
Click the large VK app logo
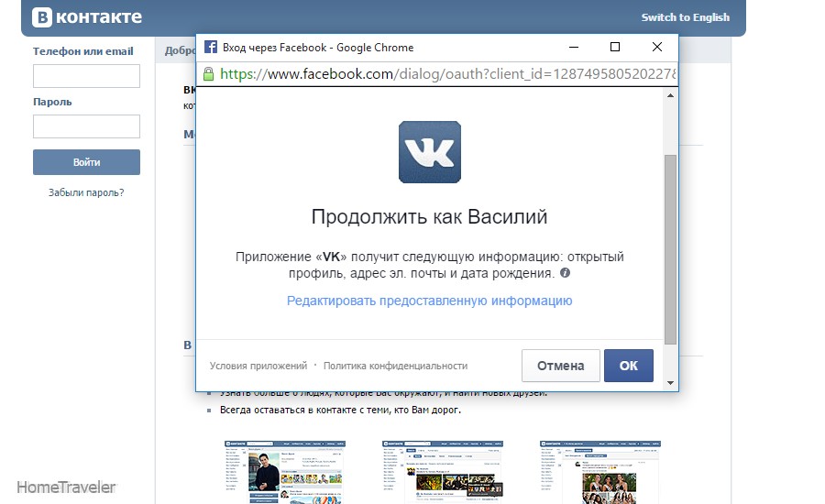tap(429, 152)
